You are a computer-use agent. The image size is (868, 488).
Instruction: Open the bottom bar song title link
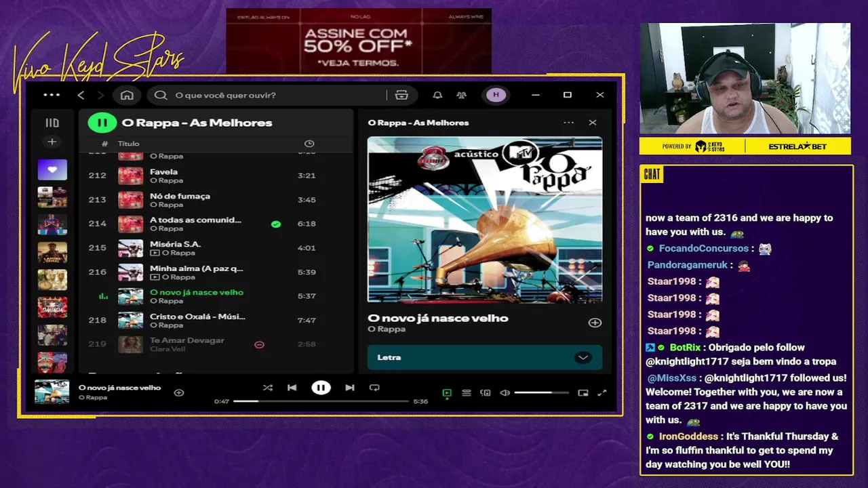tap(119, 388)
